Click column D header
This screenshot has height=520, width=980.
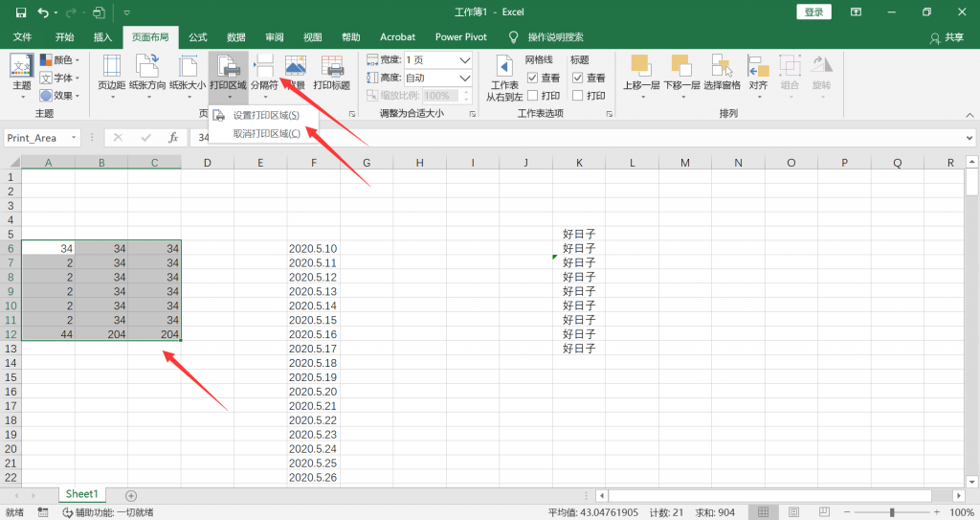(x=208, y=163)
